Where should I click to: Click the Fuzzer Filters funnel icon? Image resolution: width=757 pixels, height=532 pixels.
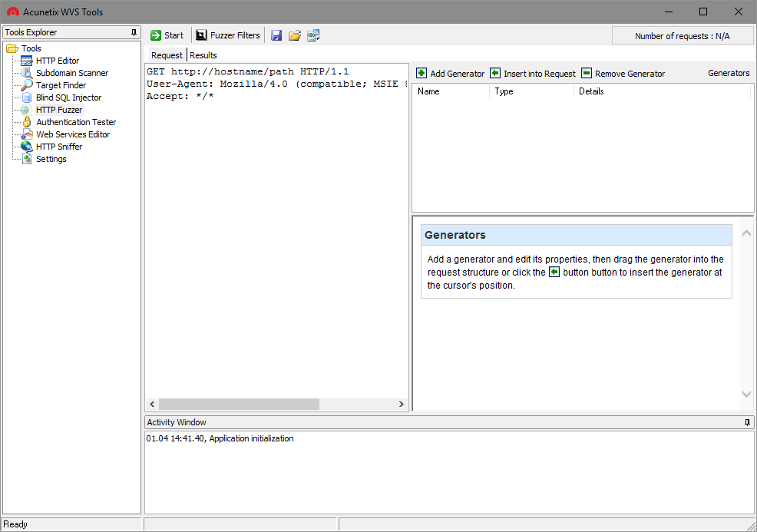pos(201,35)
